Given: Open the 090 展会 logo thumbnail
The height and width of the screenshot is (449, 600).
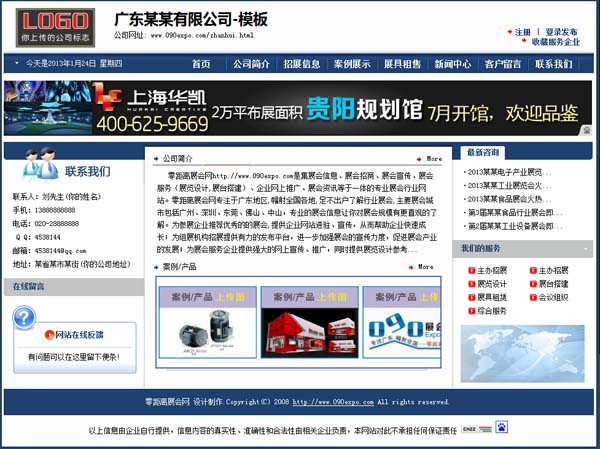Looking at the screenshot, I should [x=402, y=322].
